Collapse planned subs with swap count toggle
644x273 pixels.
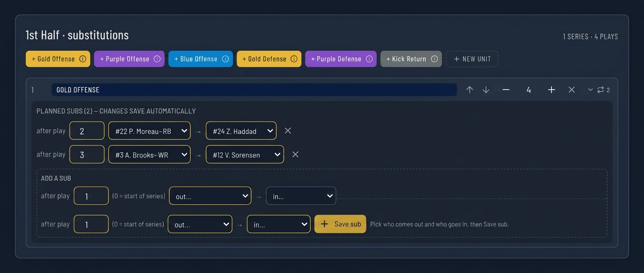[599, 90]
